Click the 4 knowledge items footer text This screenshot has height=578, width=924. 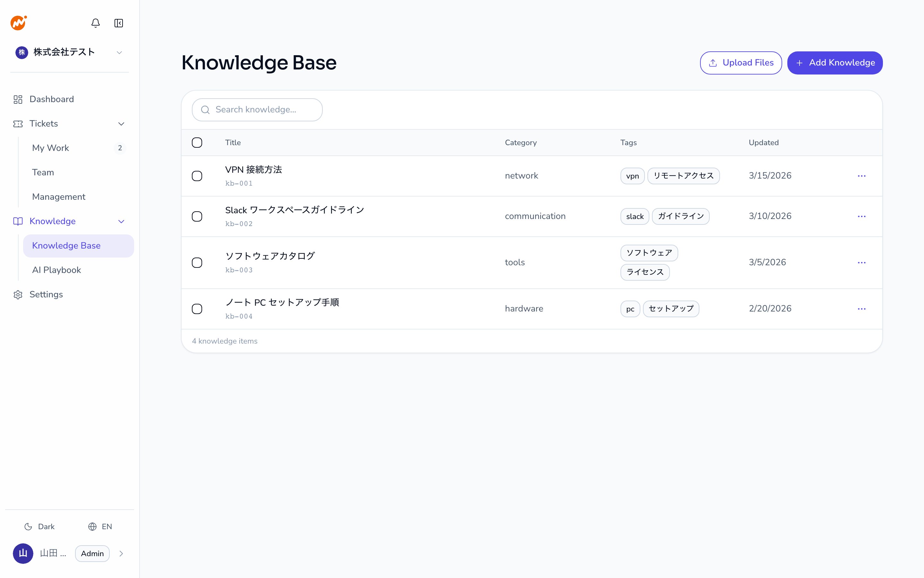[225, 341]
